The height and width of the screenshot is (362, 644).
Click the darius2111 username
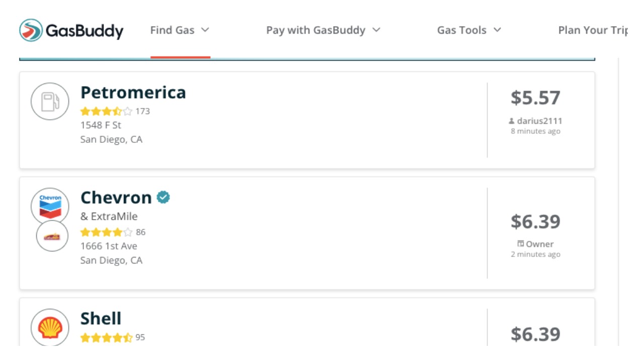point(539,121)
